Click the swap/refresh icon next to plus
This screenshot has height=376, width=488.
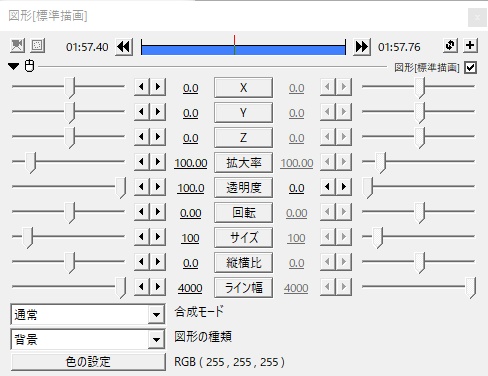click(x=450, y=45)
